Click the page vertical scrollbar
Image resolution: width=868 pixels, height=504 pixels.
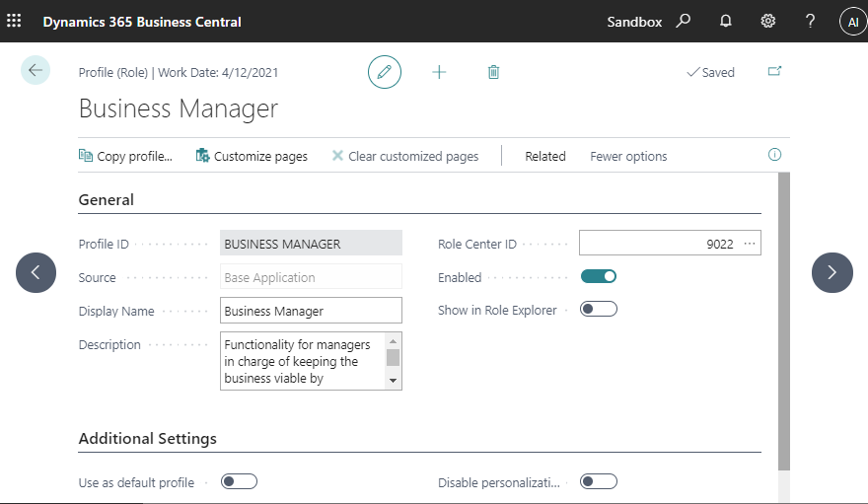click(784, 321)
